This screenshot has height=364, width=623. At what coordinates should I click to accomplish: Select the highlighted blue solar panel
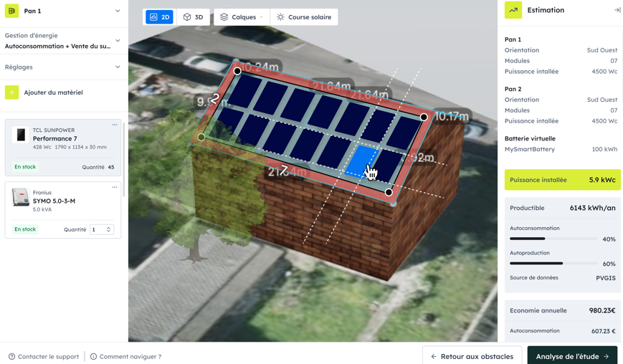(361, 161)
